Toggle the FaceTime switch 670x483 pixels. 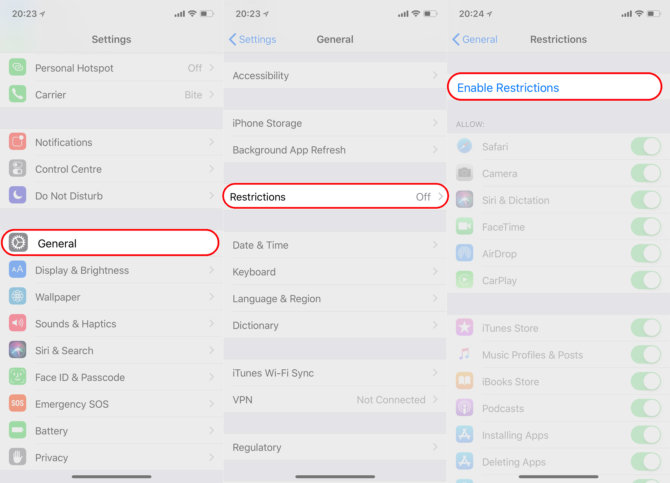point(646,227)
